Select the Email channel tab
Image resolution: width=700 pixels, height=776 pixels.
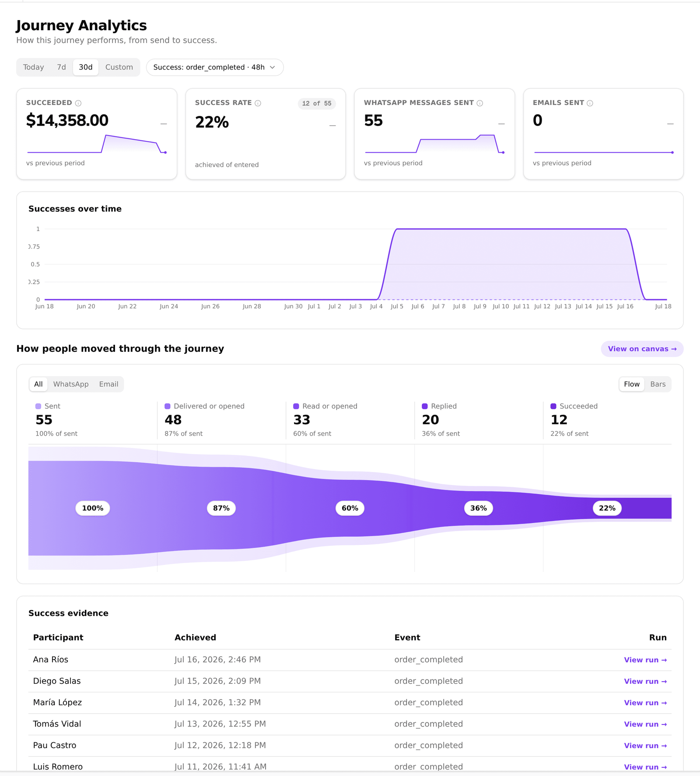[x=108, y=384]
